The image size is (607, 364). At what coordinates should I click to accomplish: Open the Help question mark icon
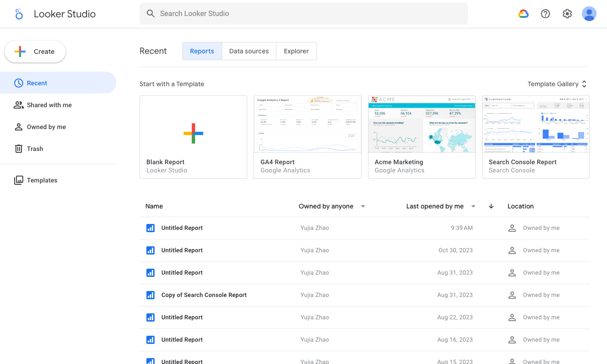coord(545,14)
